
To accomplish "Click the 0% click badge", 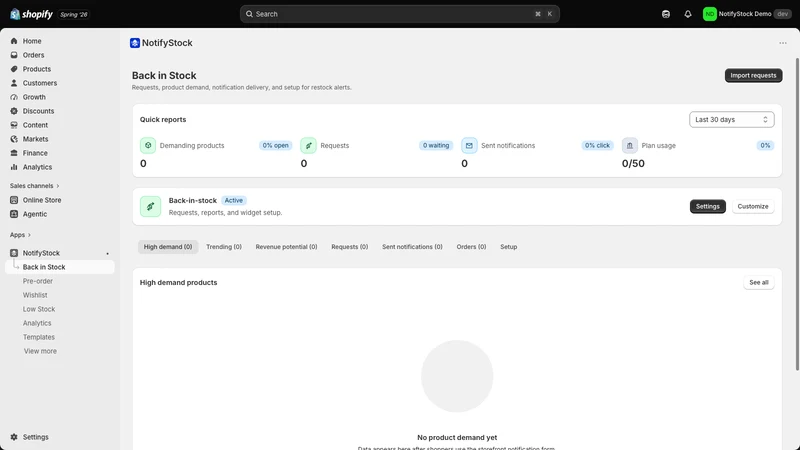I will click(x=597, y=145).
